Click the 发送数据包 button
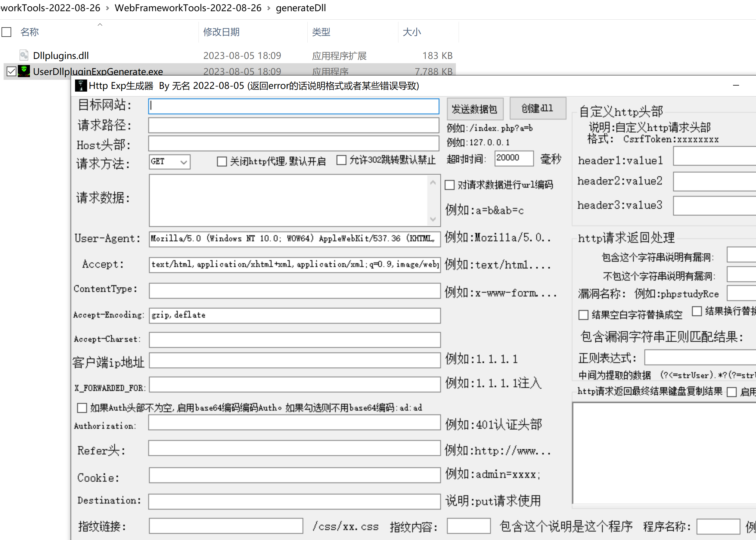 tap(475, 109)
